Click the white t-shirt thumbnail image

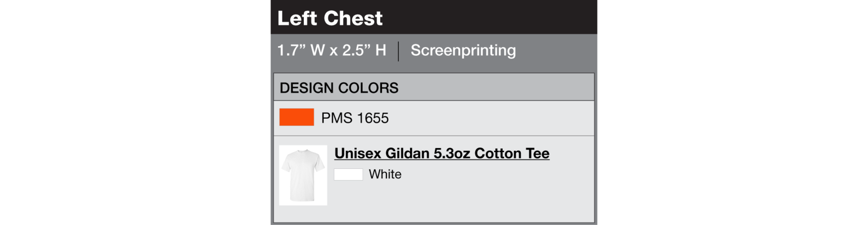(x=303, y=175)
